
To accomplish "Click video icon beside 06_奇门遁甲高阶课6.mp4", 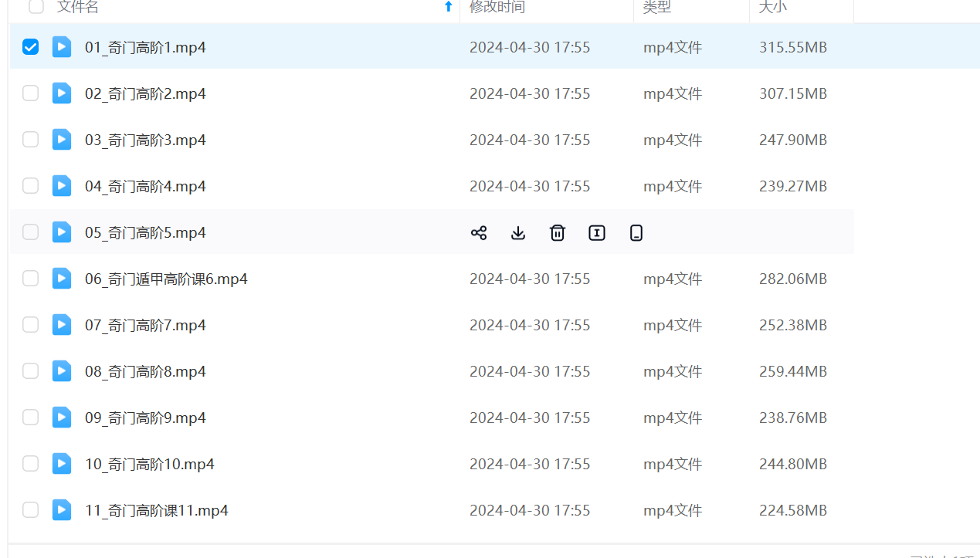I will point(62,279).
